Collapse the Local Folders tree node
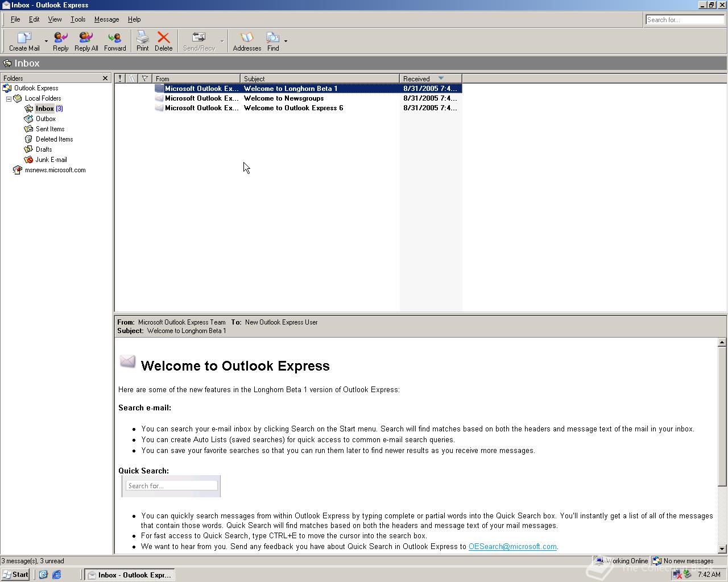The height and width of the screenshot is (582, 728). 9,98
